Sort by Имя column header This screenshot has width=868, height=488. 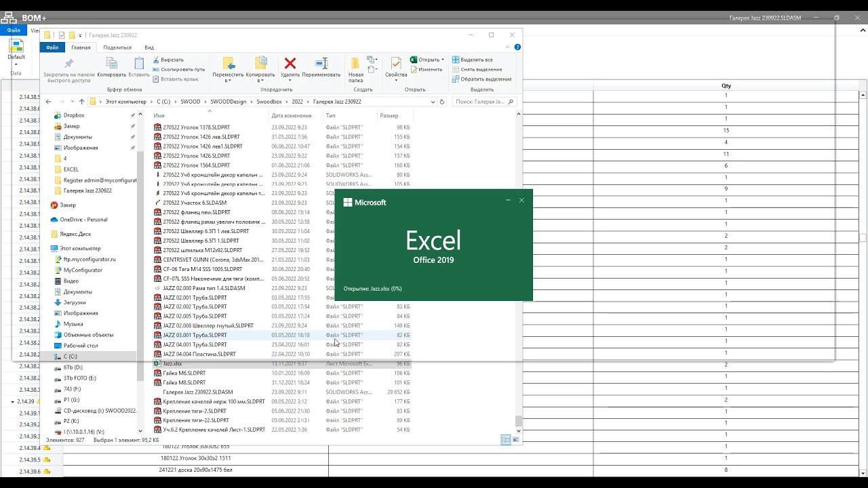tap(210, 115)
